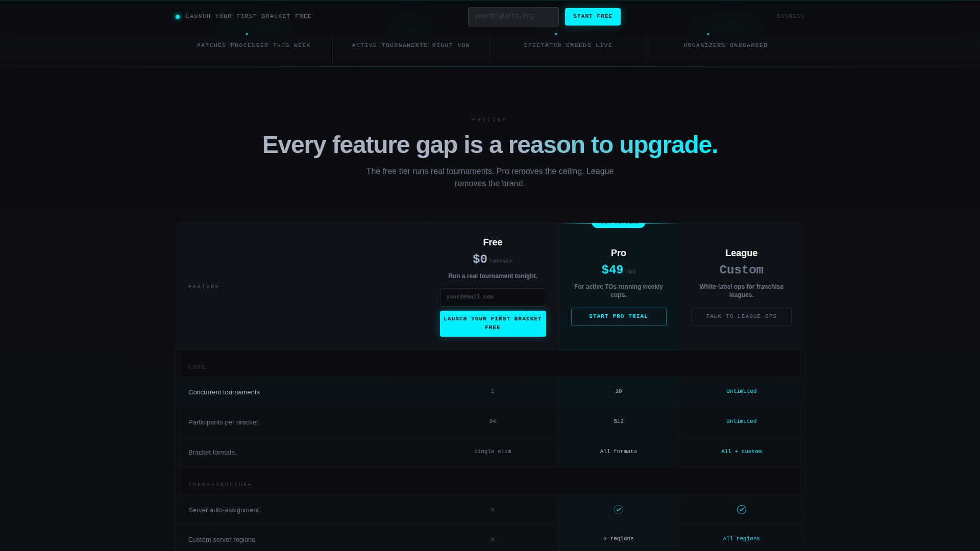
Task: Click LAUNCH YOUR FIRST BRACKET FREE banner text
Action: click(249, 16)
